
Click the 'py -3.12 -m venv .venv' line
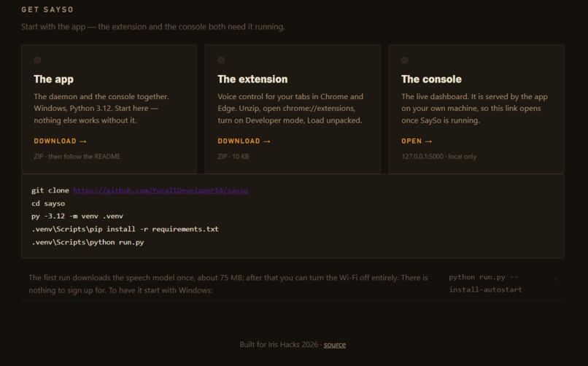click(x=77, y=216)
